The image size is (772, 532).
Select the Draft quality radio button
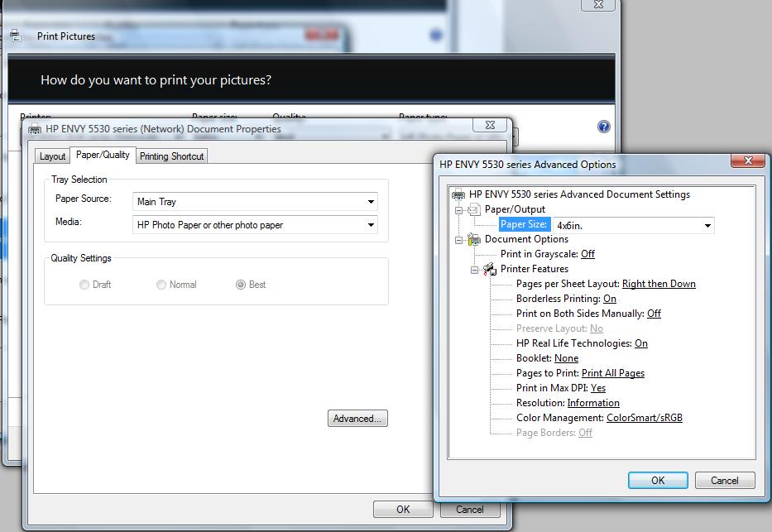pos(84,285)
